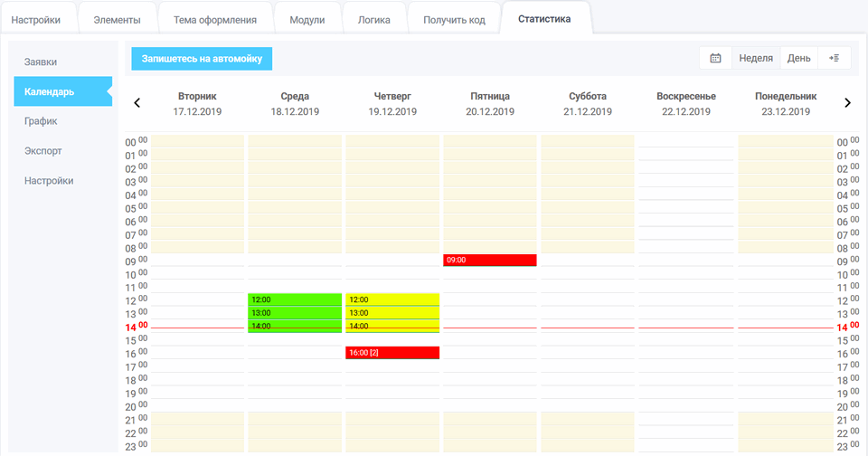Go to next week with right arrow
The width and height of the screenshot is (868, 456).
tap(847, 103)
